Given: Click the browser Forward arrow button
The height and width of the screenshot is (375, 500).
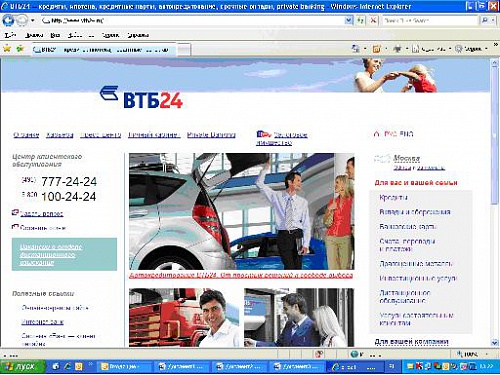Looking at the screenshot, I should click(x=22, y=20).
